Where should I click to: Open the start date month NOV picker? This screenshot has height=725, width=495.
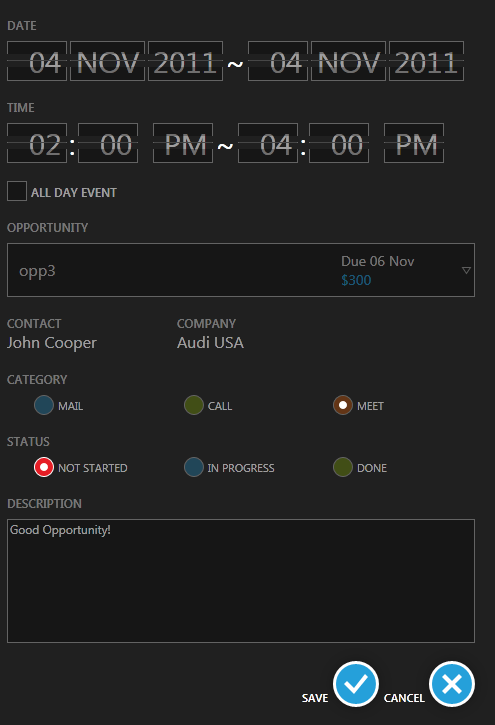pos(107,61)
